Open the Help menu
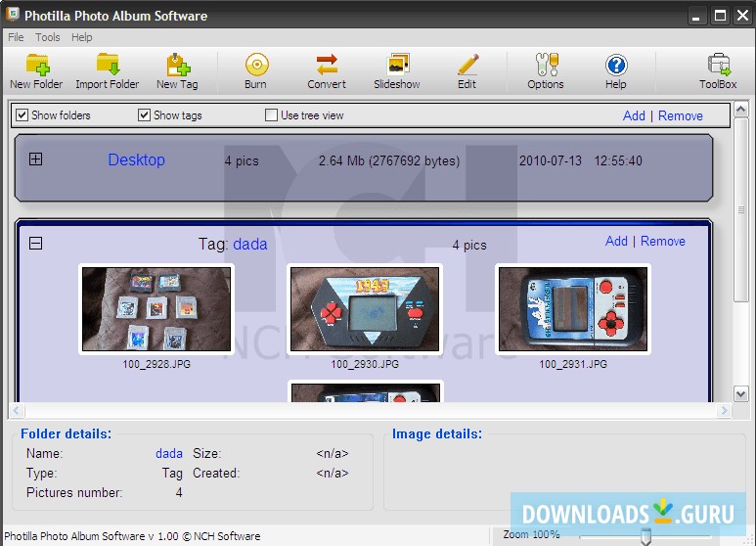Screen dimensions: 756x546 point(81,37)
